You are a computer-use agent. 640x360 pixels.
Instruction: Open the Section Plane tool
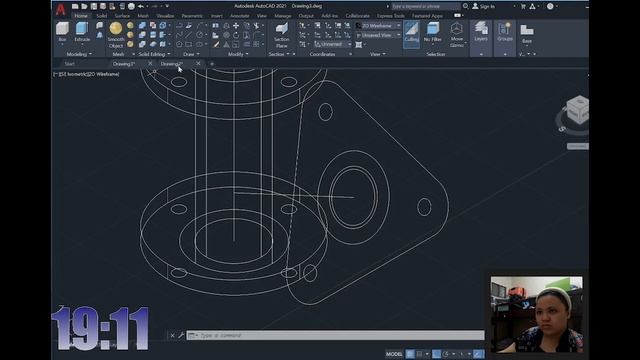pyautogui.click(x=282, y=35)
